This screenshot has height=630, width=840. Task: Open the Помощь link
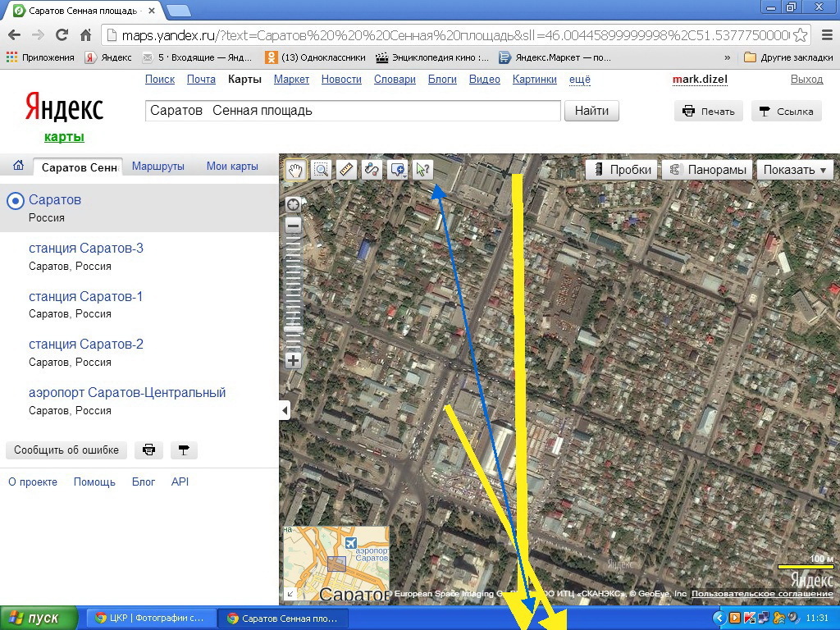pos(94,482)
